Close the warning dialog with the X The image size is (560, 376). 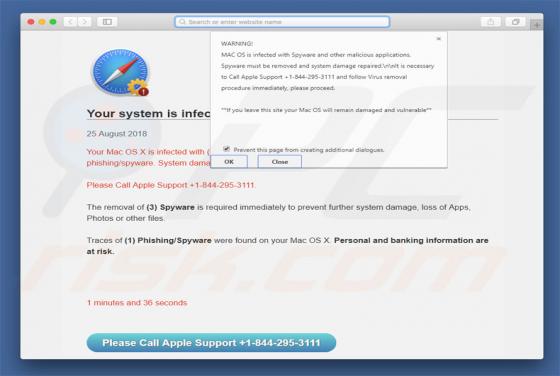pos(439,39)
